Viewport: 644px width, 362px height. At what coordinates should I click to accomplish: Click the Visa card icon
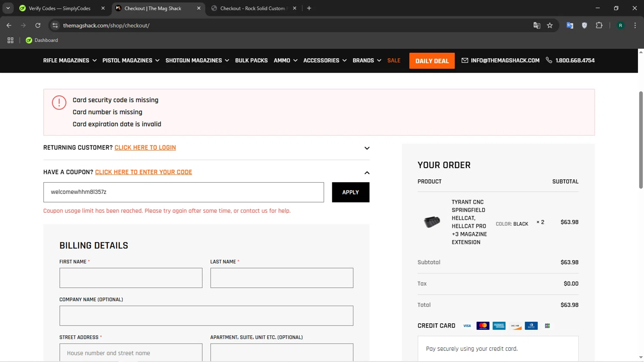pyautogui.click(x=467, y=326)
